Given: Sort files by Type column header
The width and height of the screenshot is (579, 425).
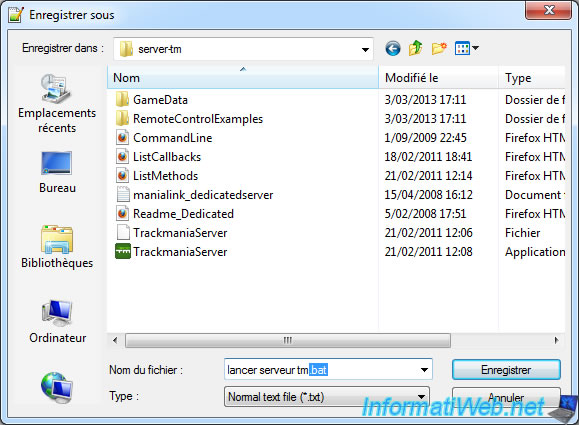Looking at the screenshot, I should (532, 78).
